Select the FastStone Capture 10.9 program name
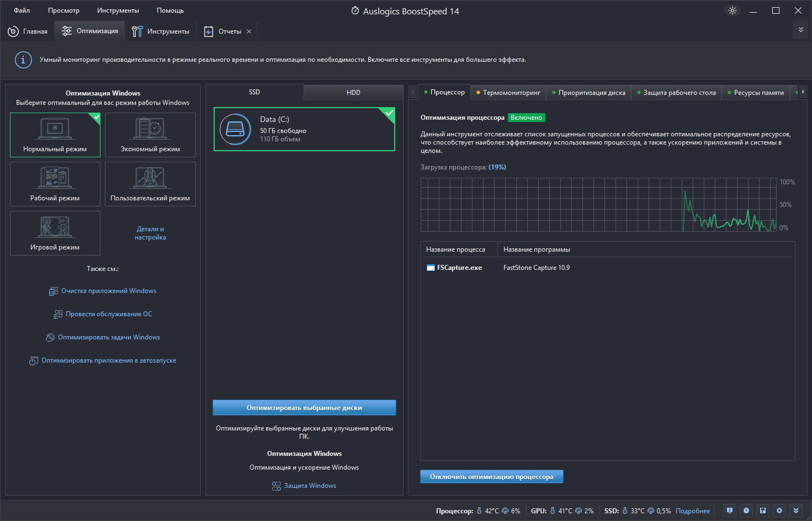Viewport: 812px width, 521px height. click(x=537, y=268)
